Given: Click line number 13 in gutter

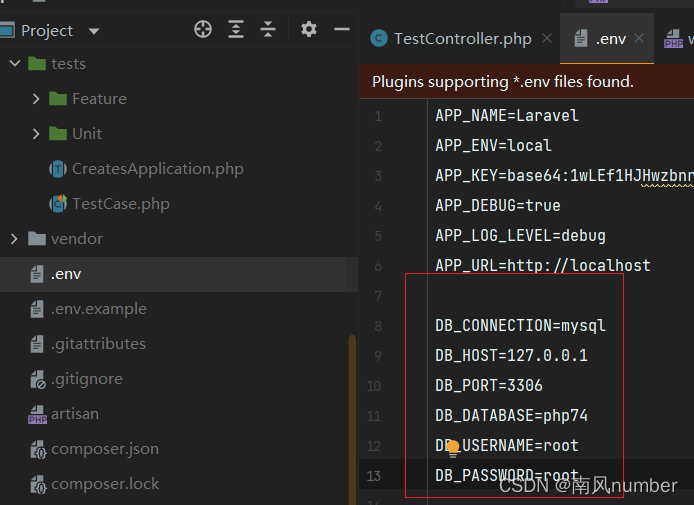Looking at the screenshot, I should 374,476.
